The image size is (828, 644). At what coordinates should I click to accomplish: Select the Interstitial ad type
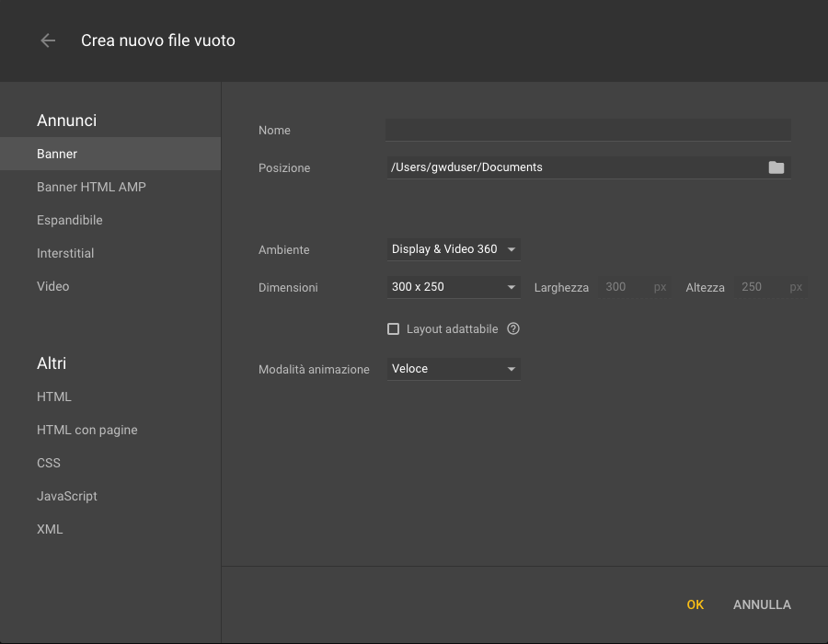pyautogui.click(x=65, y=253)
